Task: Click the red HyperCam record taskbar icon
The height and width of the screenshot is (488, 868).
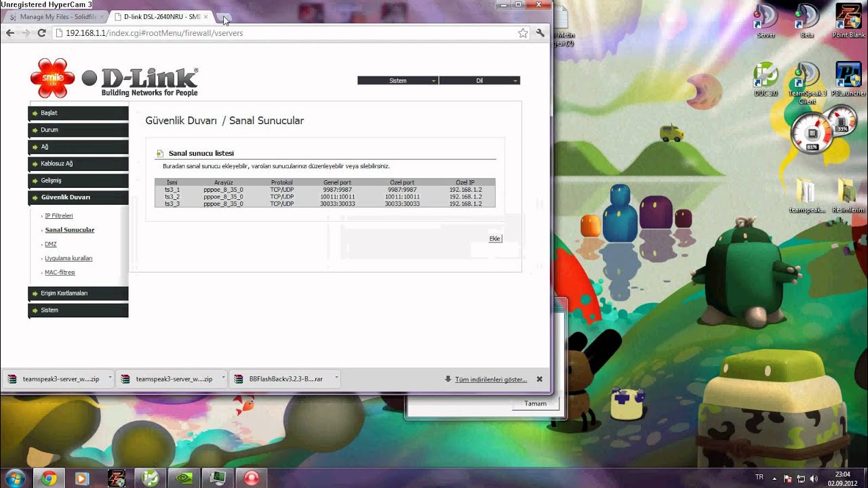Action: [252, 478]
